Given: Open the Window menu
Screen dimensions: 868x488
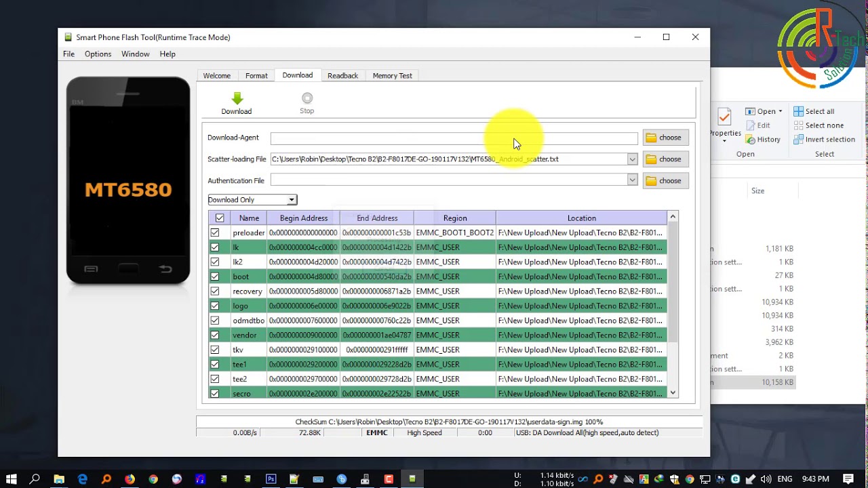Looking at the screenshot, I should coord(136,54).
